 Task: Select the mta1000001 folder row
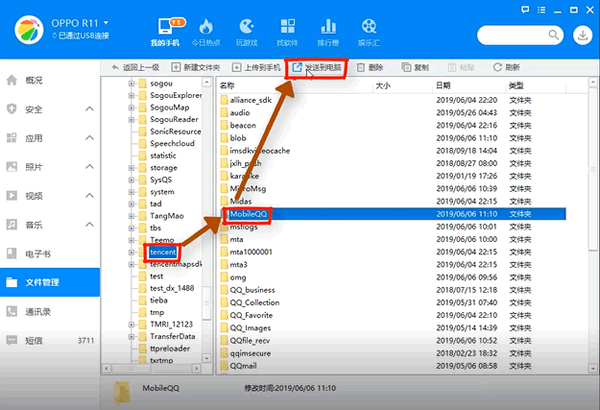pos(391,252)
